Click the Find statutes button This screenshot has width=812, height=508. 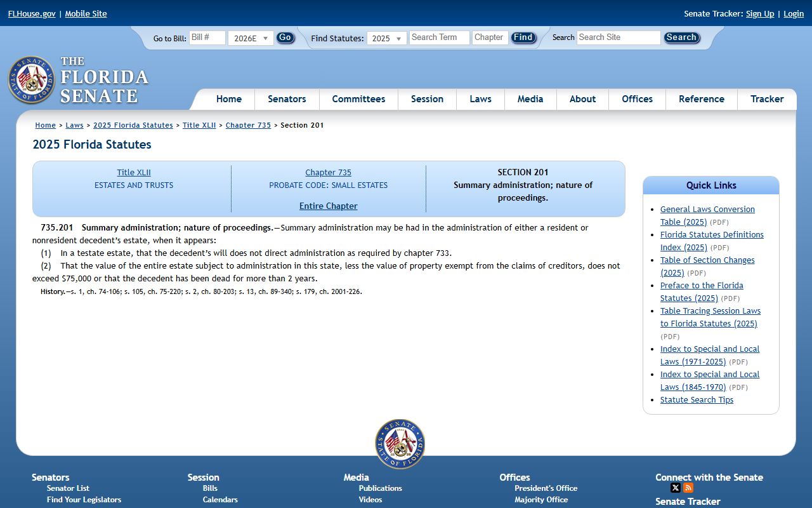pos(523,37)
